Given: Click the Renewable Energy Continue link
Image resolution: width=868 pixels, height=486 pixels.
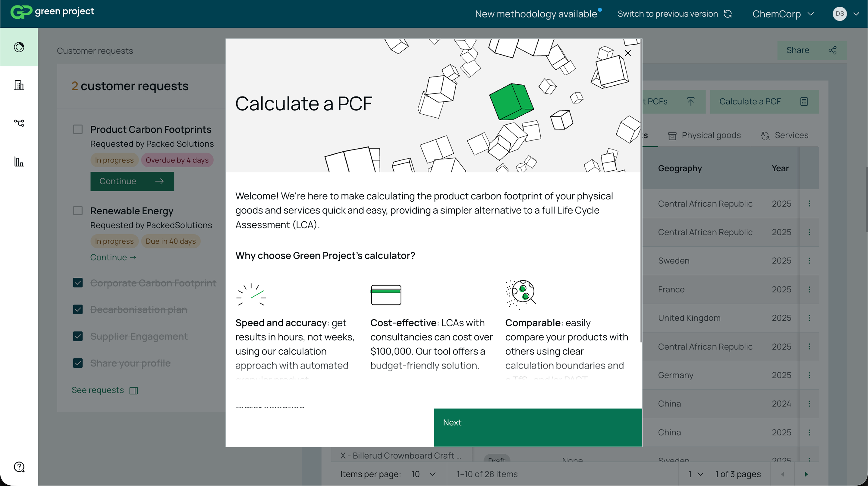Looking at the screenshot, I should (x=113, y=257).
